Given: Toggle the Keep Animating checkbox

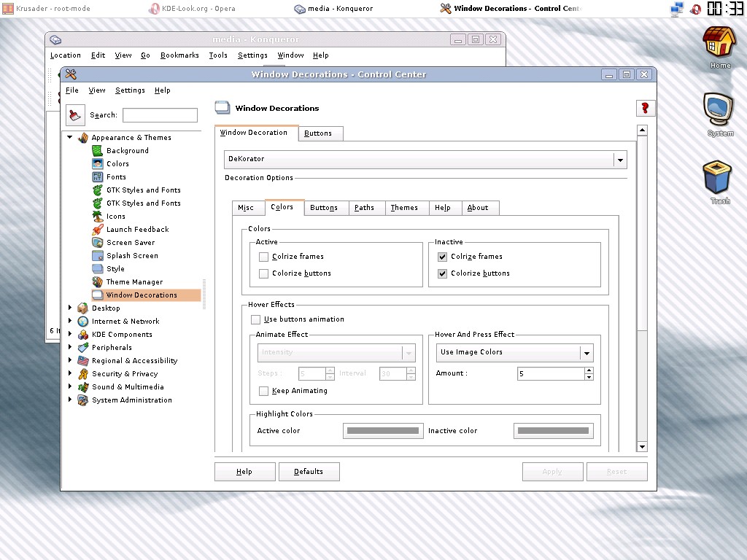Looking at the screenshot, I should (263, 391).
